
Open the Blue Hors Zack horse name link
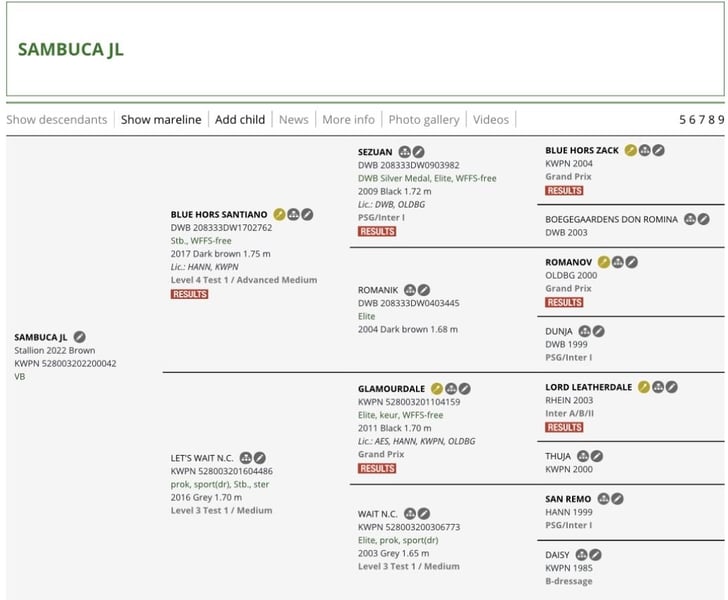[582, 150]
